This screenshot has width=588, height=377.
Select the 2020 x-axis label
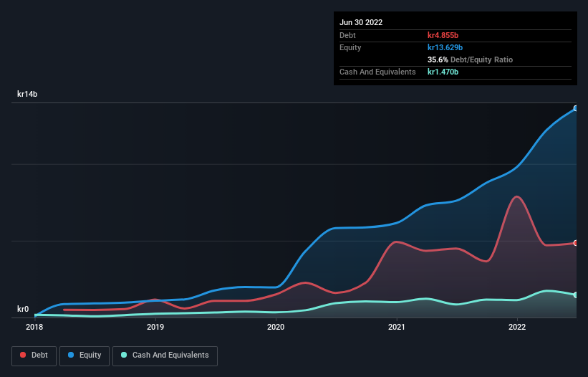click(276, 327)
